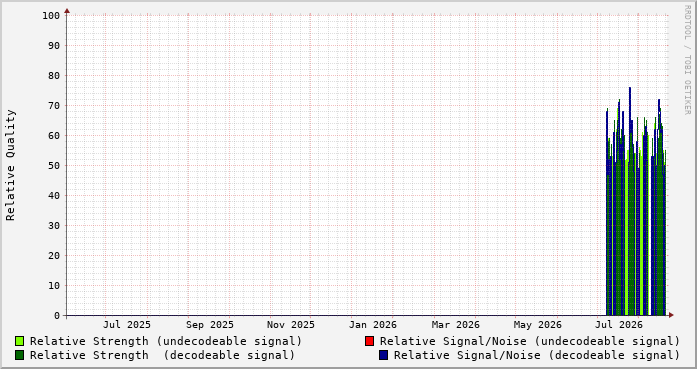Select the Relative Strength (decodeable signal) legend label

162,355
